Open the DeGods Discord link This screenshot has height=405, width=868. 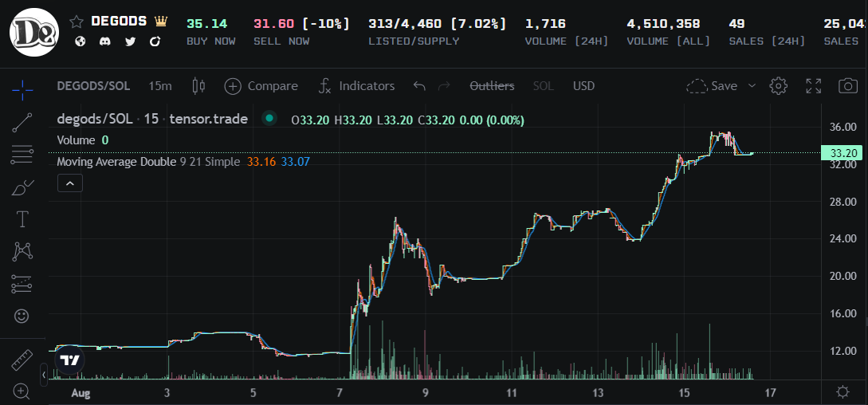point(104,41)
